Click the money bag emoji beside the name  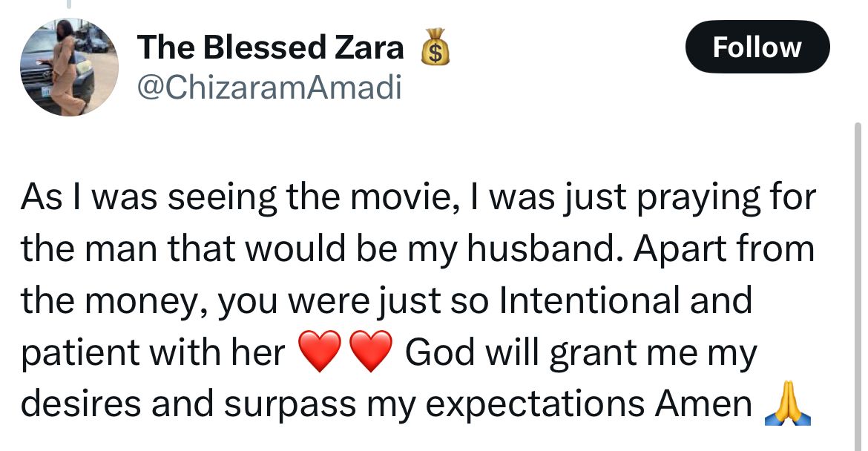click(x=435, y=47)
